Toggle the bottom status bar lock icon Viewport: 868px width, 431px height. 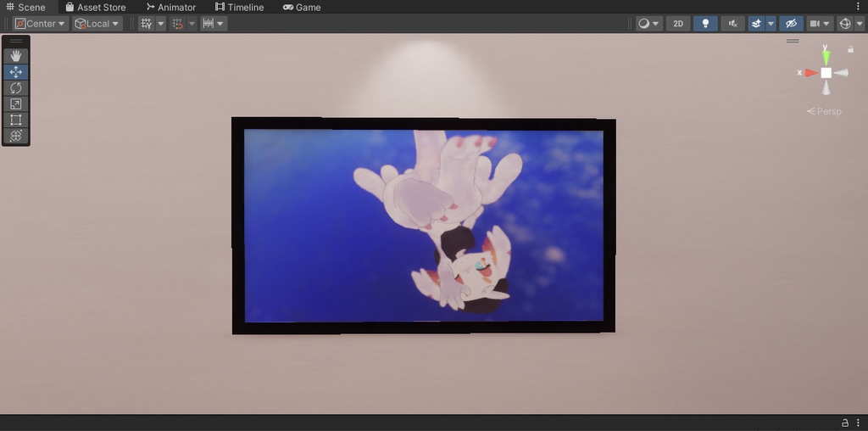[845, 423]
